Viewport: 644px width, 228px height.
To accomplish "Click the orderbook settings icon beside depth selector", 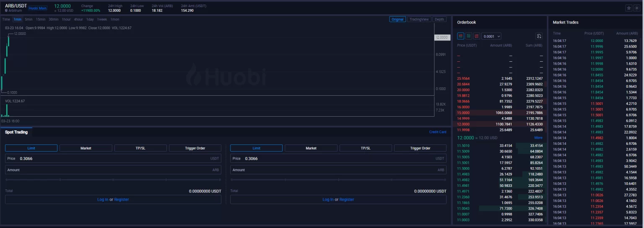I will pos(539,36).
